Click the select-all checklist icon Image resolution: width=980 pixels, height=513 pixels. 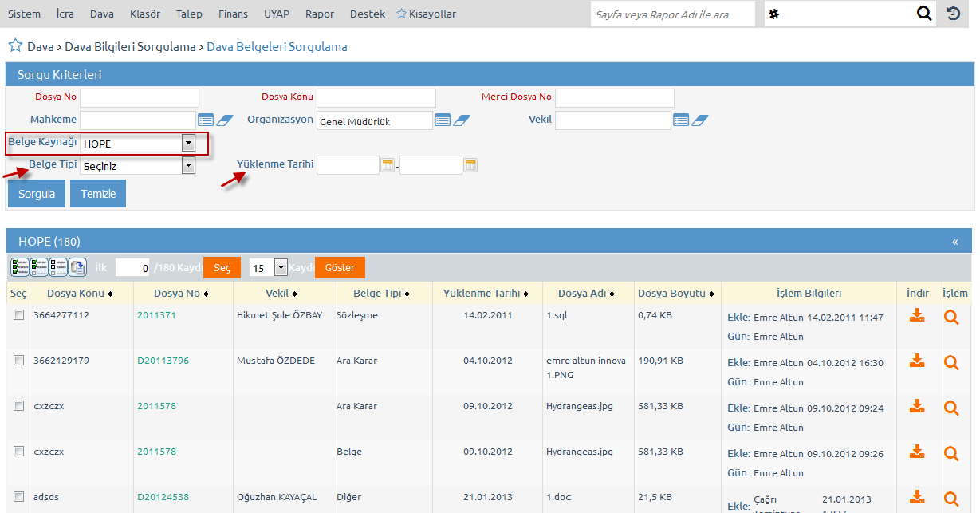19,267
